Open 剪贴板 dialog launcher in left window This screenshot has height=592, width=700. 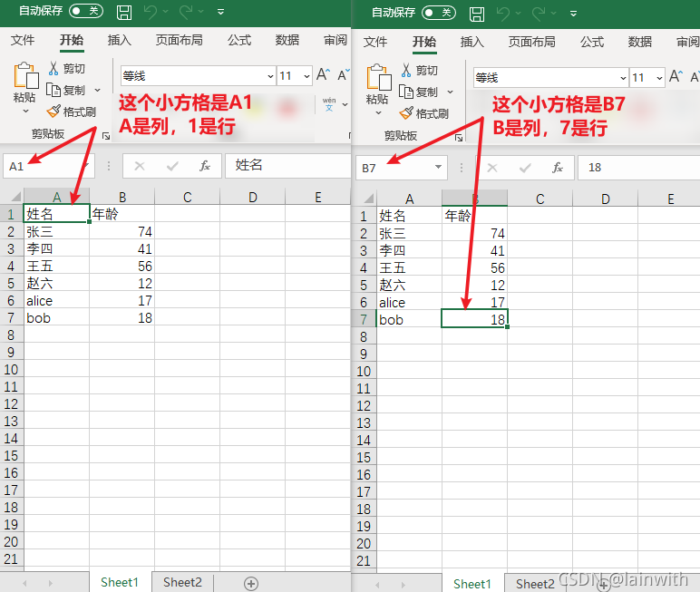[x=106, y=136]
